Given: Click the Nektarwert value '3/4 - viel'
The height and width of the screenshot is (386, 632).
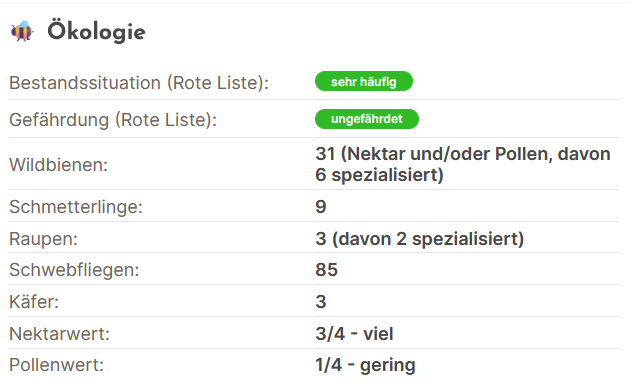Looking at the screenshot, I should click(354, 334).
